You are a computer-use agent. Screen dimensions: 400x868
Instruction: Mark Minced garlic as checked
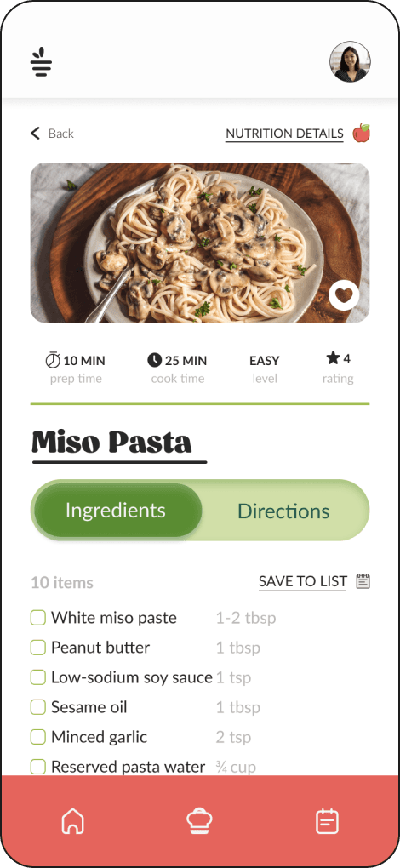pos(37,737)
